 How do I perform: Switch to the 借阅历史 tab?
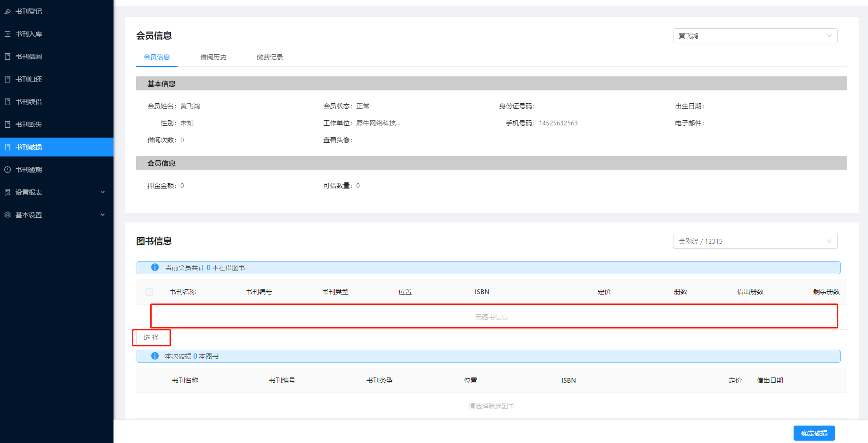pos(213,57)
